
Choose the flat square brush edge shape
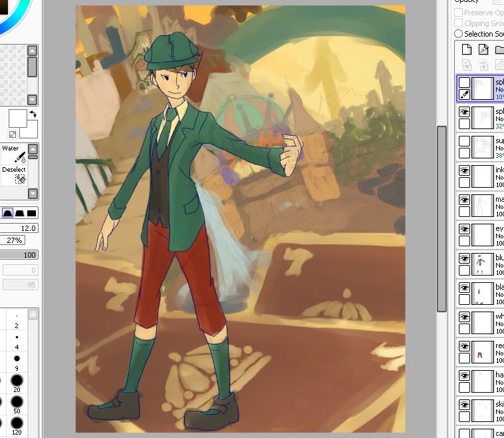pos(31,213)
